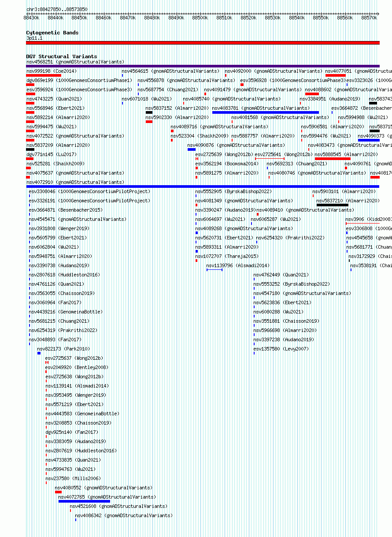
Task: Open nsv6071018 (Wu2021) variant
Action: click(x=147, y=99)
